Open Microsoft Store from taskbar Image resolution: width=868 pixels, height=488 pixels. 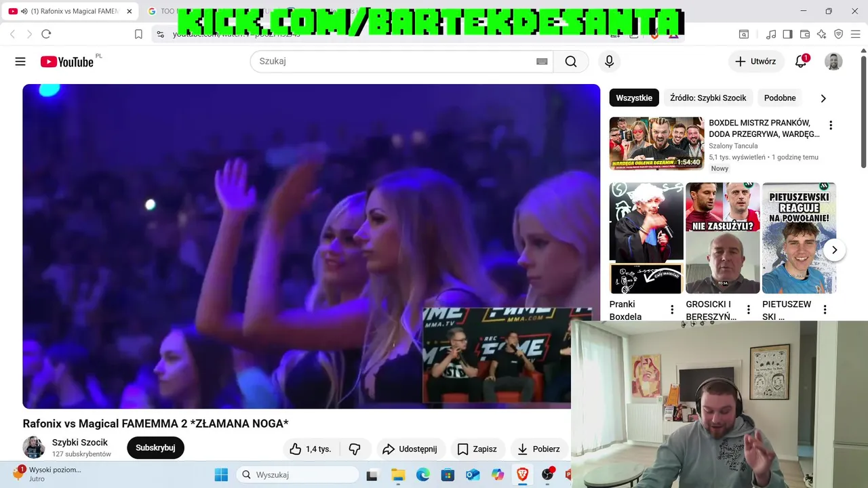tap(448, 474)
